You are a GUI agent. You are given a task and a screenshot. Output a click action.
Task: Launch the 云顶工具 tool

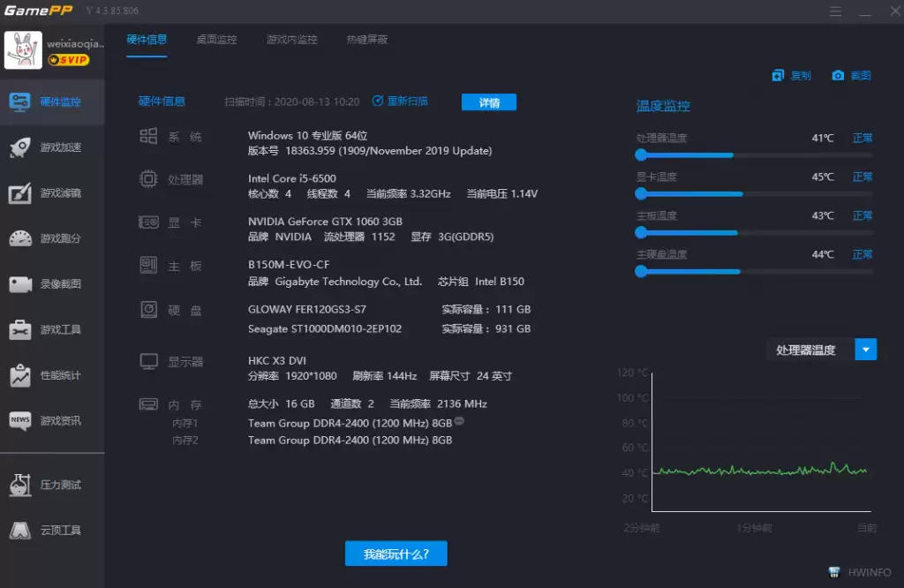51,530
